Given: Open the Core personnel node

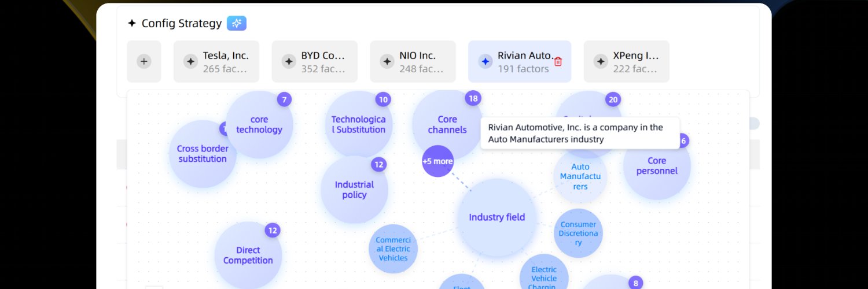Looking at the screenshot, I should click(657, 166).
